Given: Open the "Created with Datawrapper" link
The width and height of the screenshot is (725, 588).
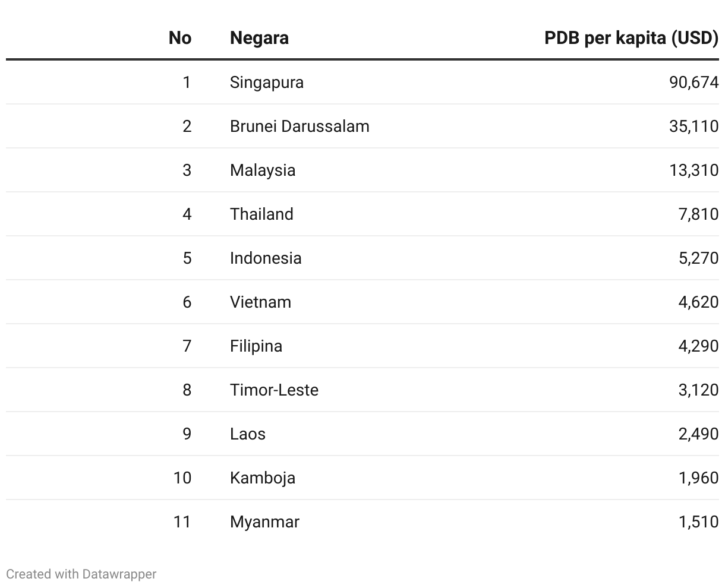Looking at the screenshot, I should 81,574.
